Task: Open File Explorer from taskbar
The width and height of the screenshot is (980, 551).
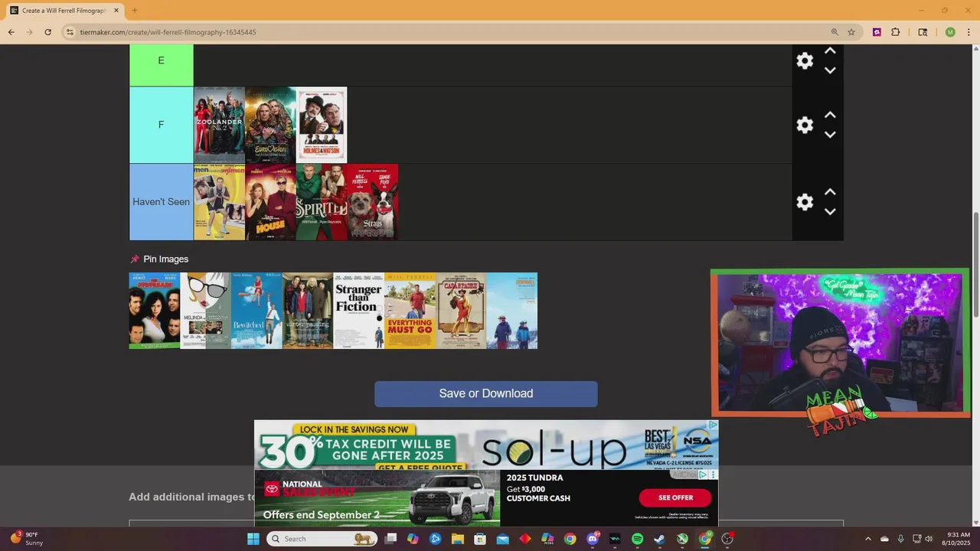Action: pos(458,539)
